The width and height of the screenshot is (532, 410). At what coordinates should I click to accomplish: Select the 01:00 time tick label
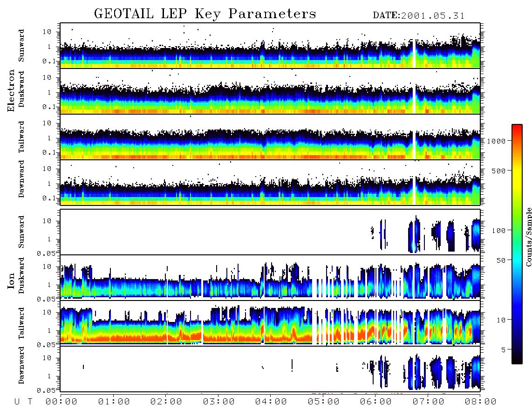pyautogui.click(x=114, y=402)
